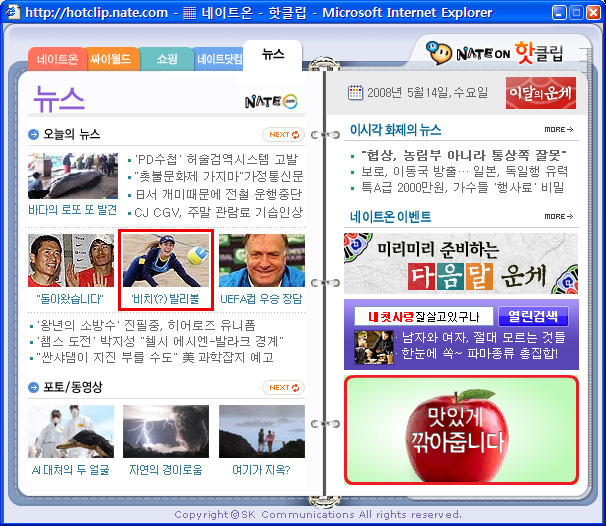
Task: Open CJ CGV 주말 관람료 기습인상 headline
Action: (x=218, y=212)
